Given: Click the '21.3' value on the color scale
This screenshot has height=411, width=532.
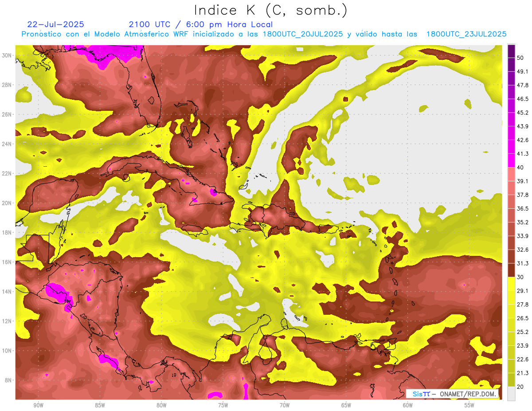Looking at the screenshot, I should point(523,373).
